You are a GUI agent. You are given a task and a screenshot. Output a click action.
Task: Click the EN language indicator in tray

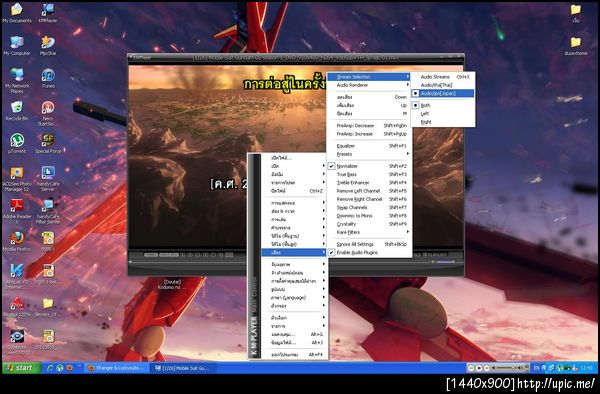[x=536, y=368]
